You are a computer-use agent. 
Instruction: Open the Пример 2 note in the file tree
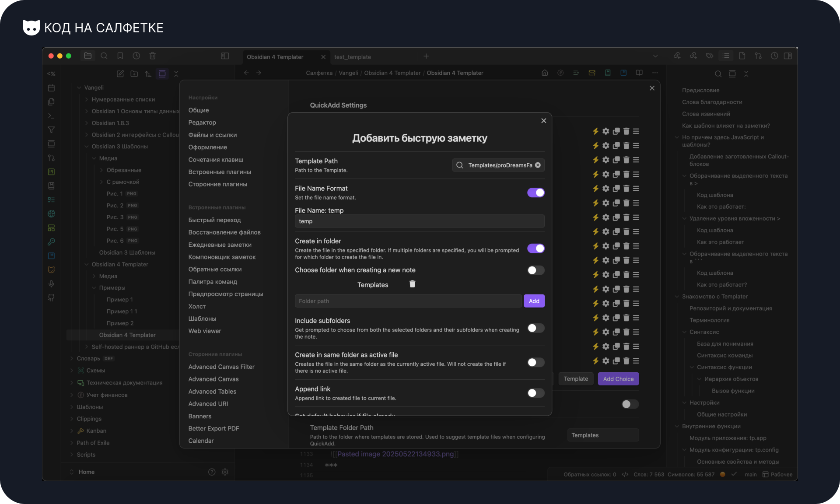click(120, 323)
